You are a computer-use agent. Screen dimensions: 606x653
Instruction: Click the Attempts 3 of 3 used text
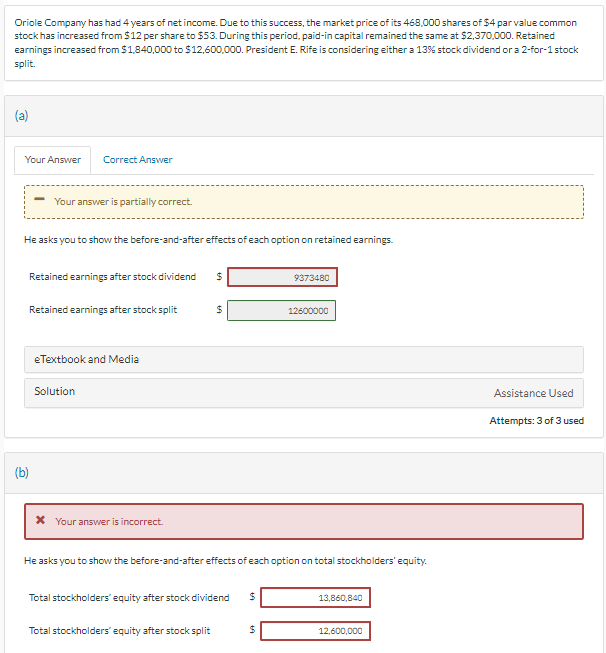point(536,421)
